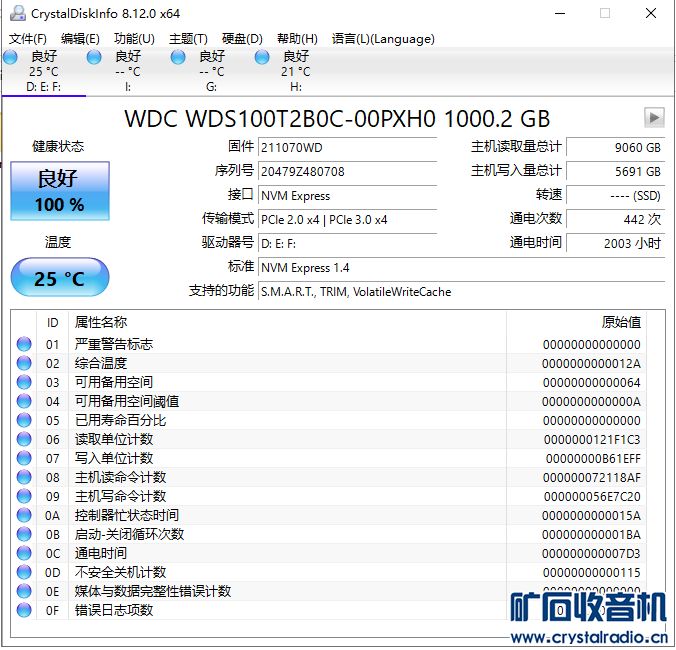676x650 pixels.
Task: Click the rotation rate value ---- (SSD)
Action: (616, 196)
